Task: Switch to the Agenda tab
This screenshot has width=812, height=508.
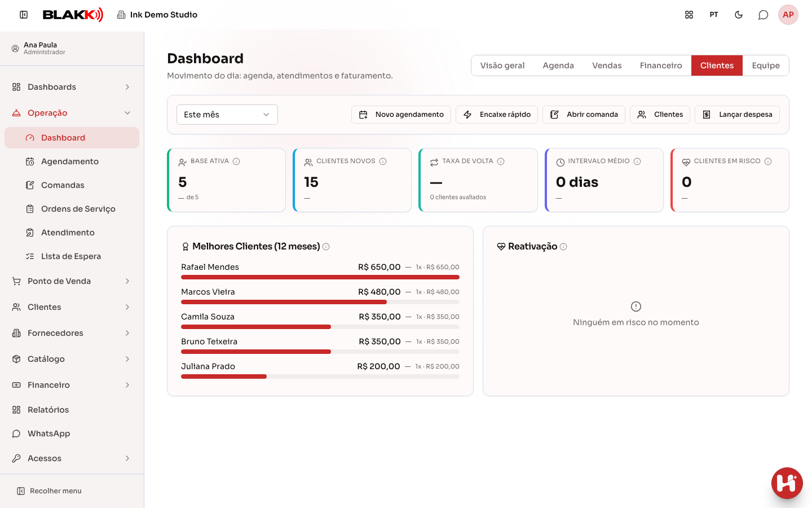Action: tap(558, 65)
